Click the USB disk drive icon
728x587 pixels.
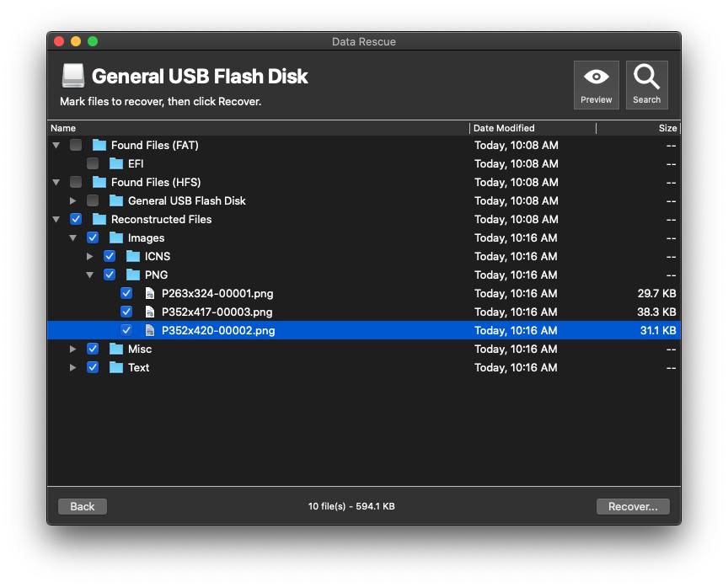click(x=73, y=76)
